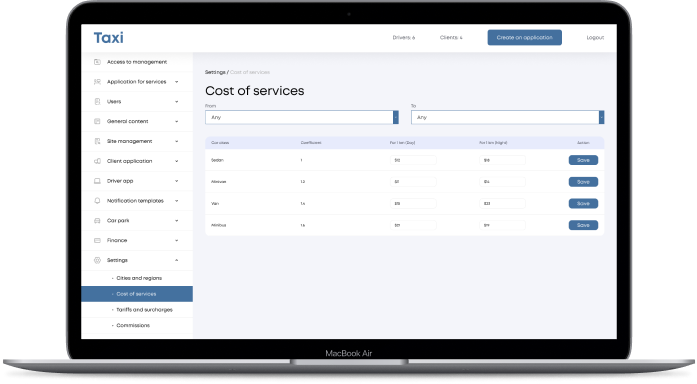Open the From dropdown
Viewport: 697px width, 384px height.
pyautogui.click(x=302, y=117)
